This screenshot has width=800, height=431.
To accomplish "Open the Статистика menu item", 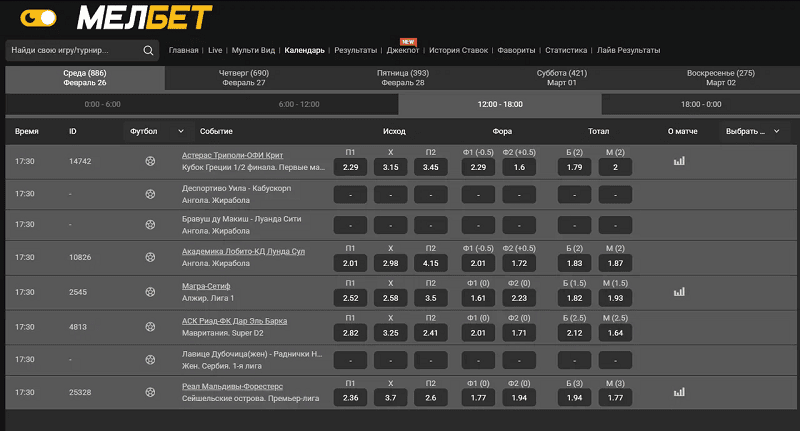I will (x=566, y=50).
